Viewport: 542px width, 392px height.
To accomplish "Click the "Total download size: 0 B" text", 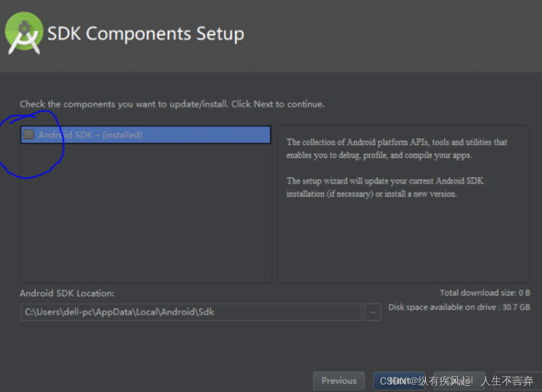I will (x=485, y=293).
